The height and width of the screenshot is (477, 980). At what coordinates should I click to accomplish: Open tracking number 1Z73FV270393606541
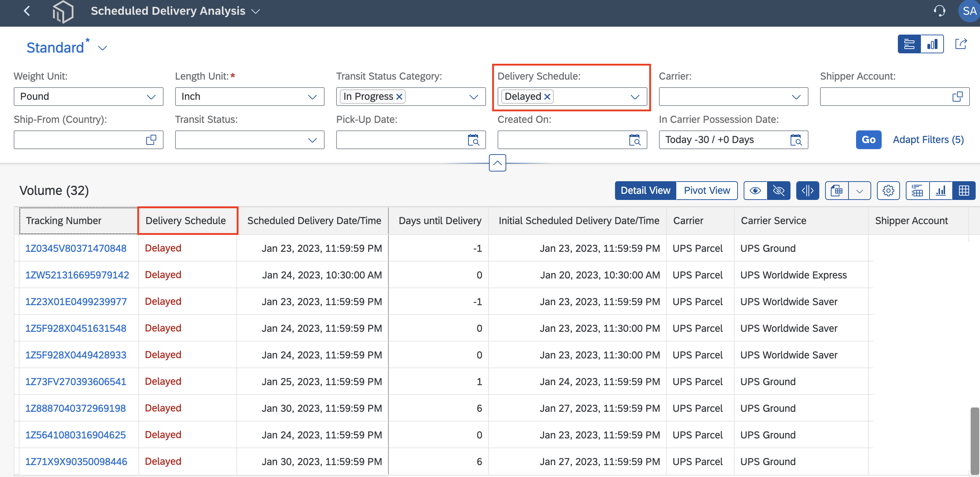(76, 381)
